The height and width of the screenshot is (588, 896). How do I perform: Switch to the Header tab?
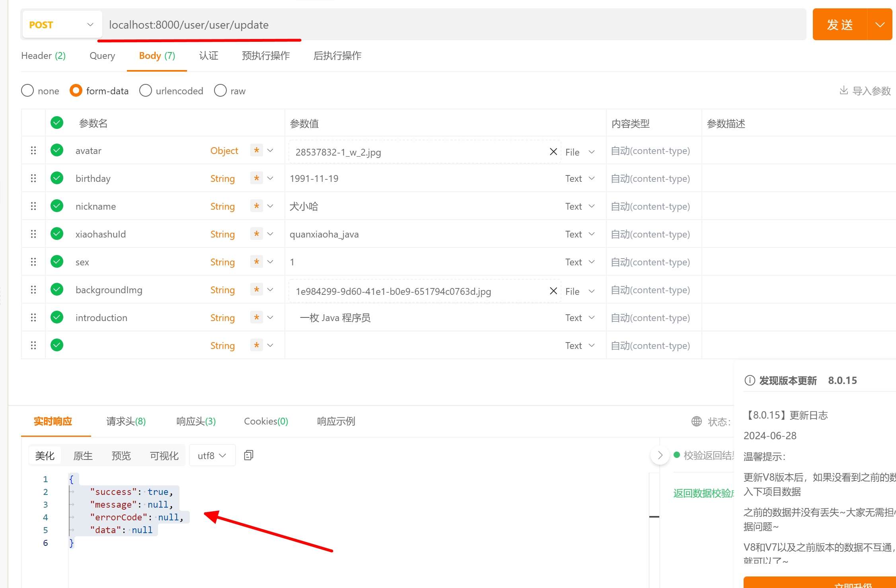point(43,56)
